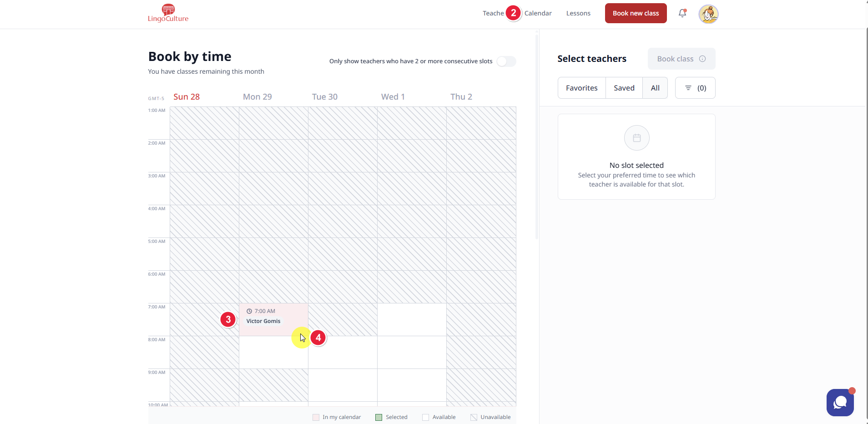Click the clock icon on 7:00 AM booking
868x424 pixels.
click(x=249, y=311)
